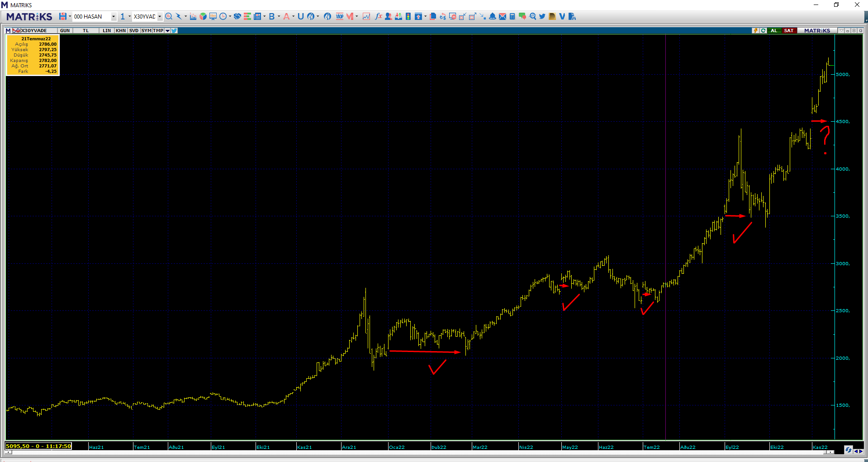Click the orange lightning fast order icon
868x462 pixels.
click(x=755, y=31)
